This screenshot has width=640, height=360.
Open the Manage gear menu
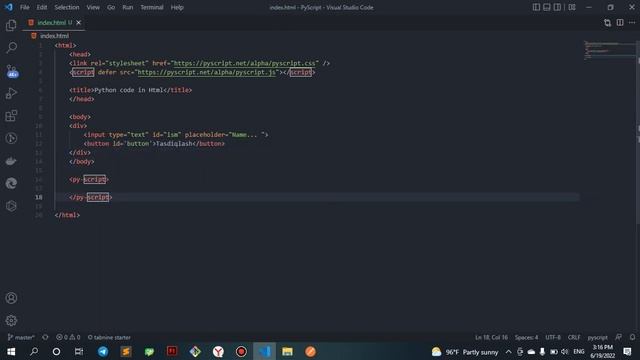pyautogui.click(x=11, y=320)
